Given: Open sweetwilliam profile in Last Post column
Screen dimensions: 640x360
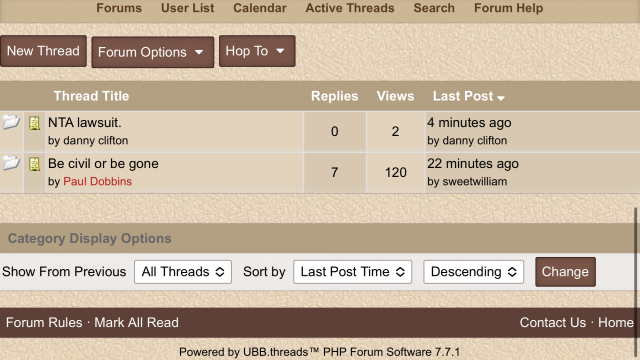Looking at the screenshot, I should coord(475,181).
